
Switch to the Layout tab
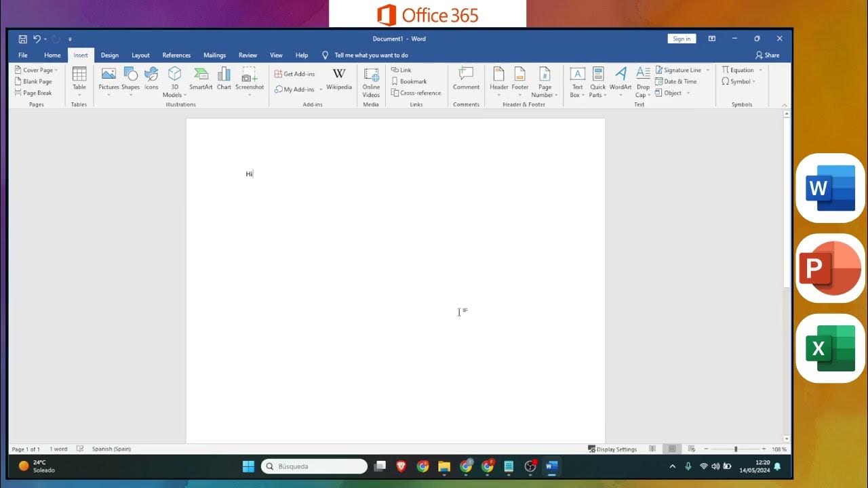coord(140,56)
